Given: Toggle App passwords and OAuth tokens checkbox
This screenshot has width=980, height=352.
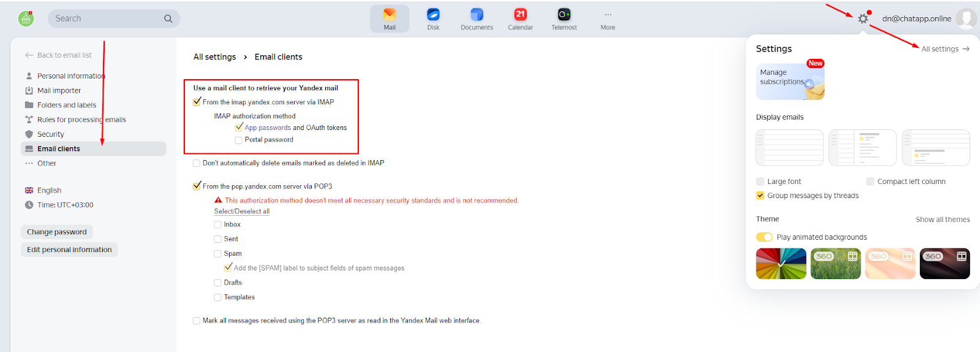Looking at the screenshot, I should [x=239, y=128].
